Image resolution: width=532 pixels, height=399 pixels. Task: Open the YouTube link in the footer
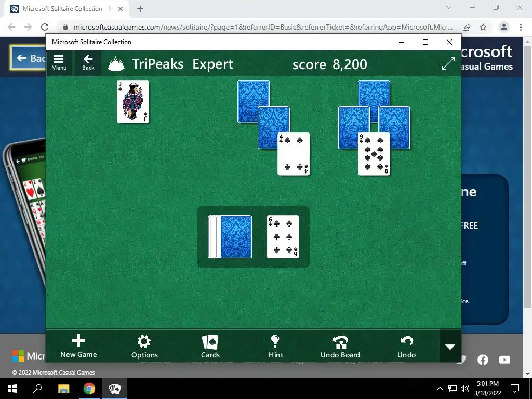(504, 360)
